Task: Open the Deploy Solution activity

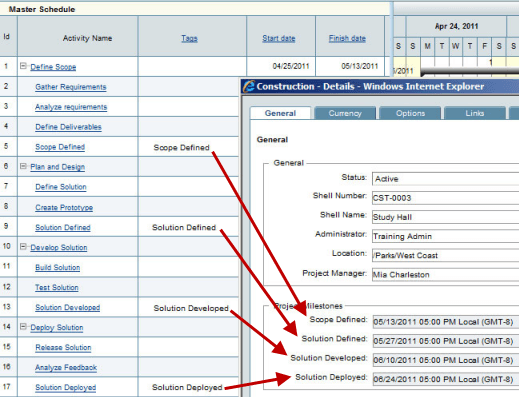Action: click(57, 328)
